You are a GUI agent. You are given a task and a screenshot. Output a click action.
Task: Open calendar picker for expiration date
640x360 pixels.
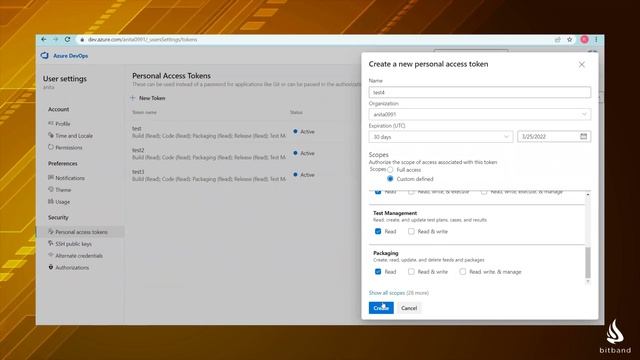(x=584, y=136)
